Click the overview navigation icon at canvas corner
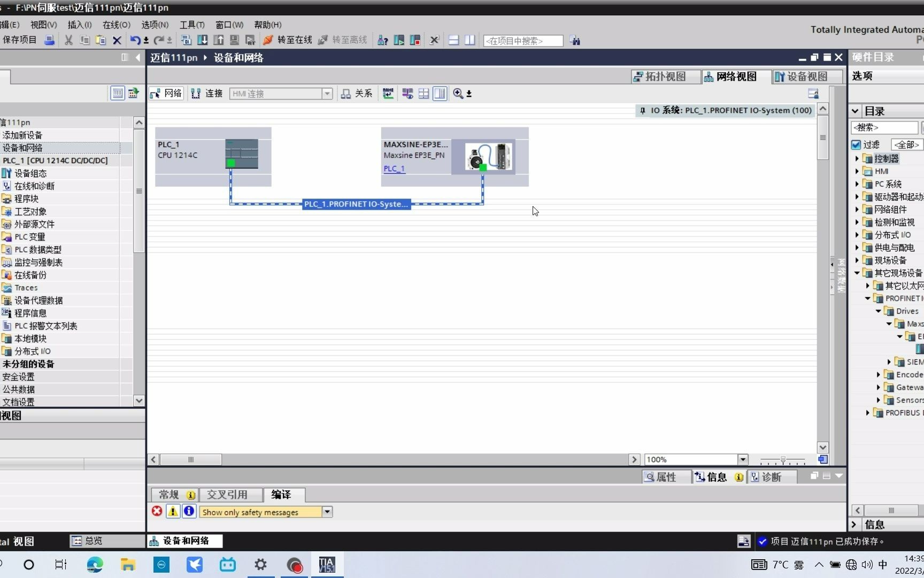Screen dimensions: 924x578 coord(823,460)
